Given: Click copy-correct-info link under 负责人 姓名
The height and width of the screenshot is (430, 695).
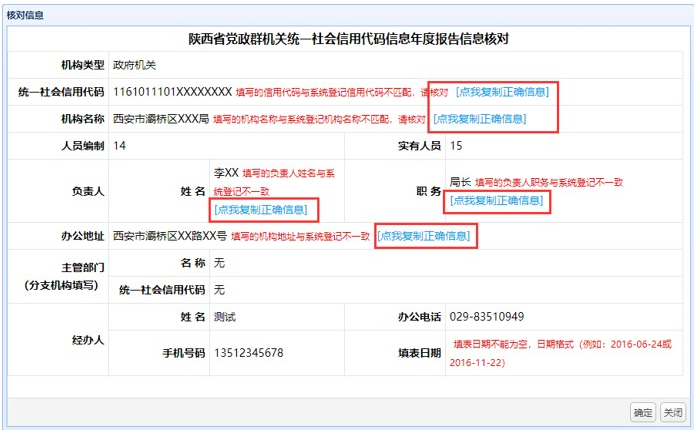Looking at the screenshot, I should coord(260,210).
